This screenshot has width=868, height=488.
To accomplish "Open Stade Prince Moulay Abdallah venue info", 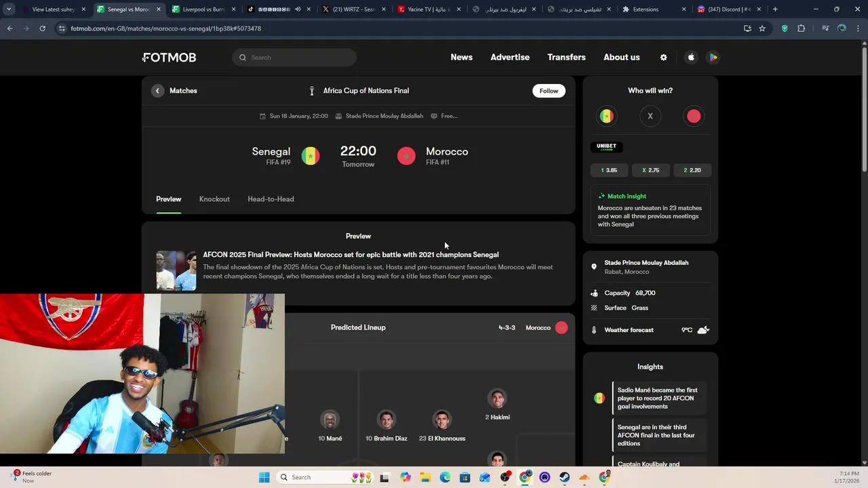I will (379, 116).
